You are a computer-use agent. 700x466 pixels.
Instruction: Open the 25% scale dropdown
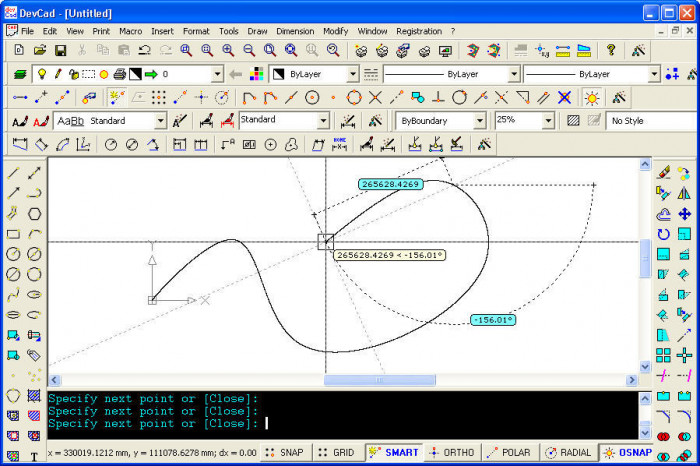pos(547,120)
